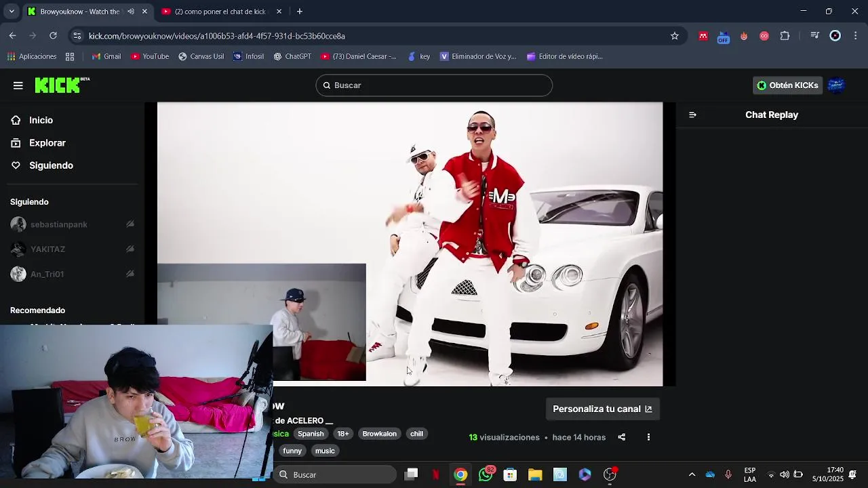Open a new browser tab
This screenshot has width=868, height=488.
[x=300, y=12]
